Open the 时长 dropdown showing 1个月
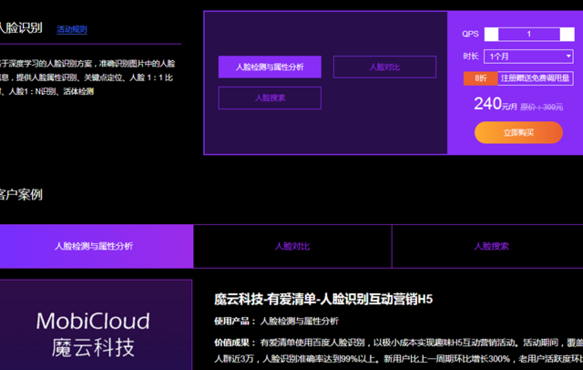The height and width of the screenshot is (370, 583). click(x=528, y=57)
